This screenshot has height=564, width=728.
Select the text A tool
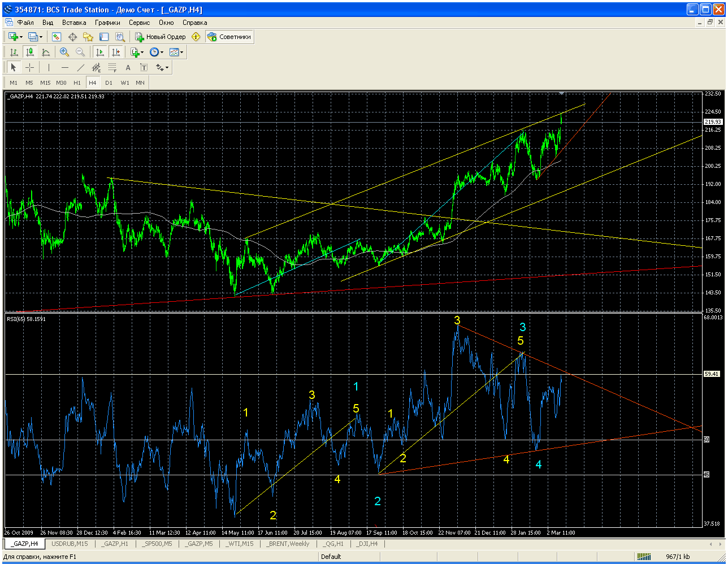(x=128, y=67)
